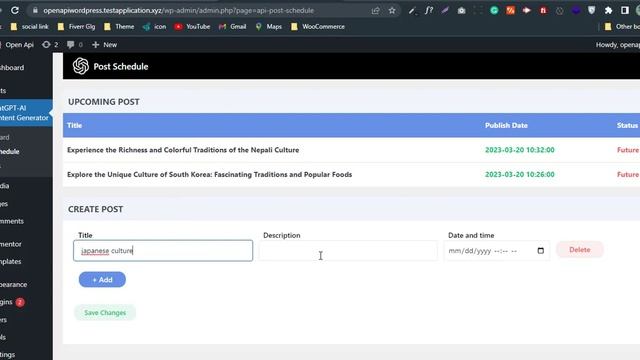Reload the page with the refresh icon
Image resolution: width=640 pixels, height=360 pixels.
click(15, 10)
